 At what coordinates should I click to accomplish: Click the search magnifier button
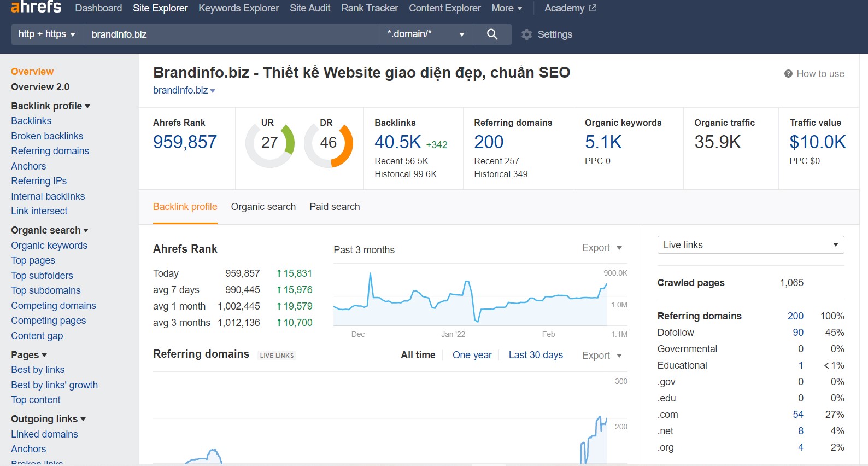pyautogui.click(x=492, y=34)
